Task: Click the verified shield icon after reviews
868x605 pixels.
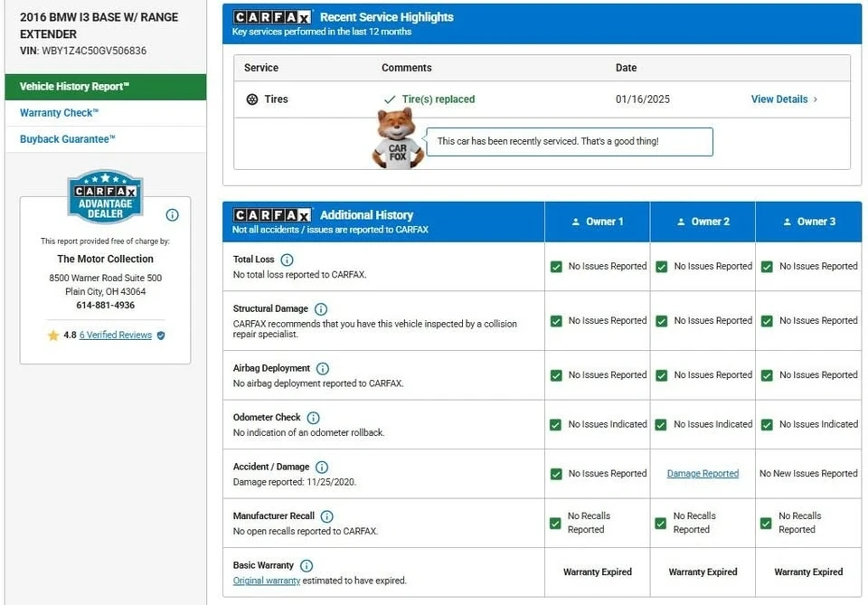Action: 161,336
